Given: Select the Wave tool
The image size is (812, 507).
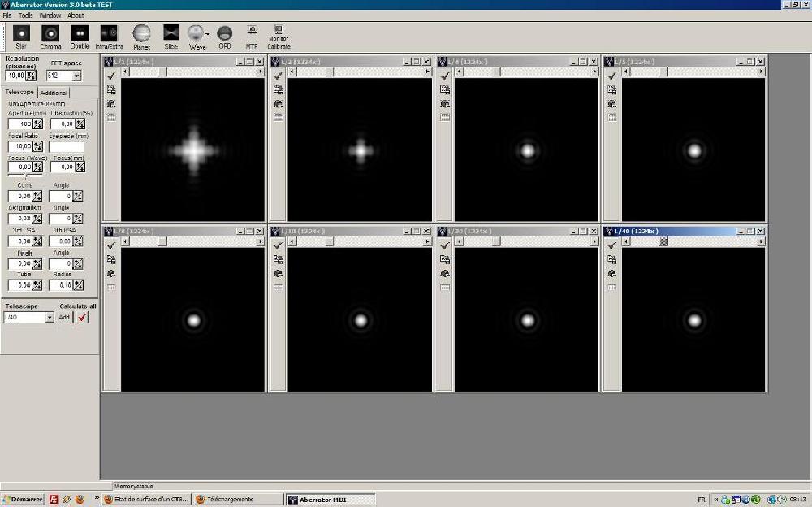Looking at the screenshot, I should pyautogui.click(x=197, y=37).
